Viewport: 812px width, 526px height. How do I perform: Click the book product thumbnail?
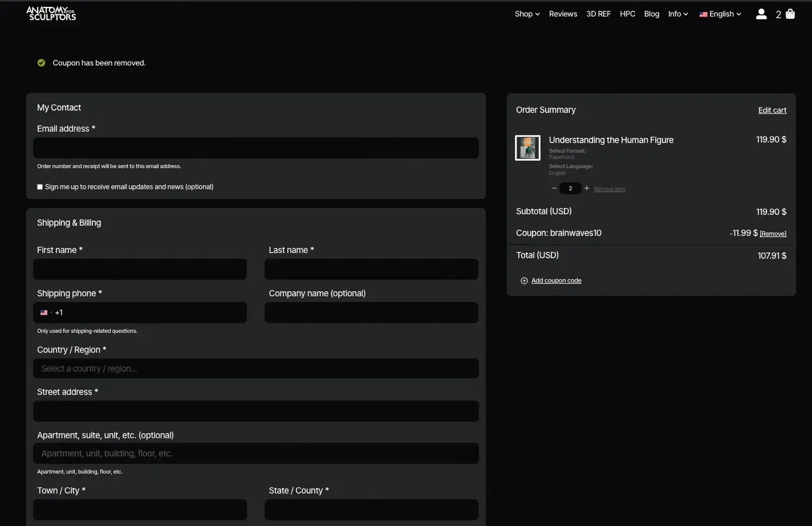click(x=527, y=148)
